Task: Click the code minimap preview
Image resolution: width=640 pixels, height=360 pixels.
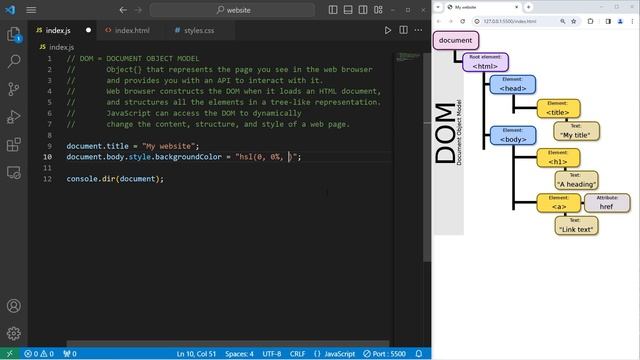Action: tap(409, 57)
